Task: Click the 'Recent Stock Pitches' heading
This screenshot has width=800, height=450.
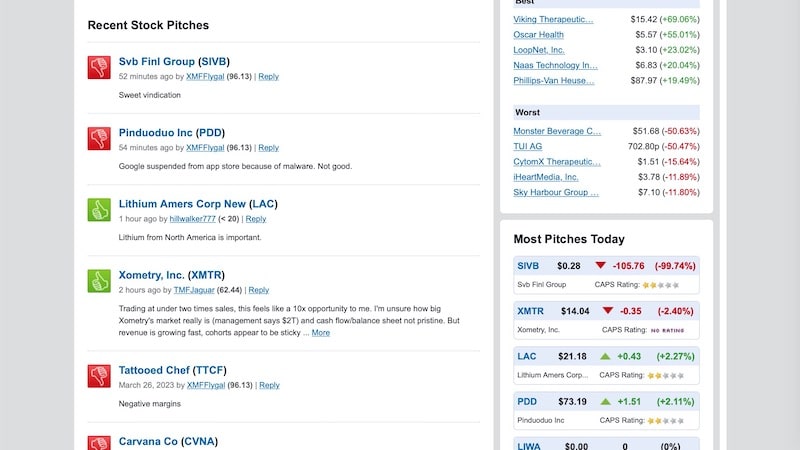Action: [x=148, y=25]
